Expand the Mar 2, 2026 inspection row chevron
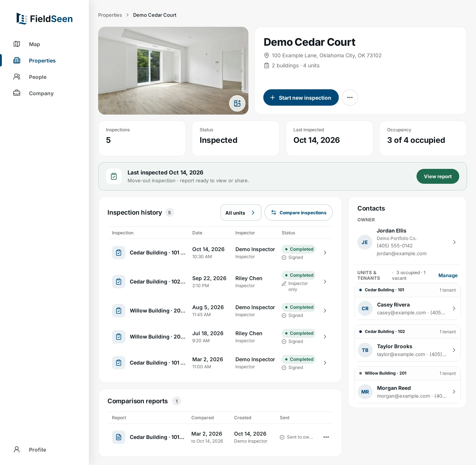The width and height of the screenshot is (476, 465). (x=325, y=363)
